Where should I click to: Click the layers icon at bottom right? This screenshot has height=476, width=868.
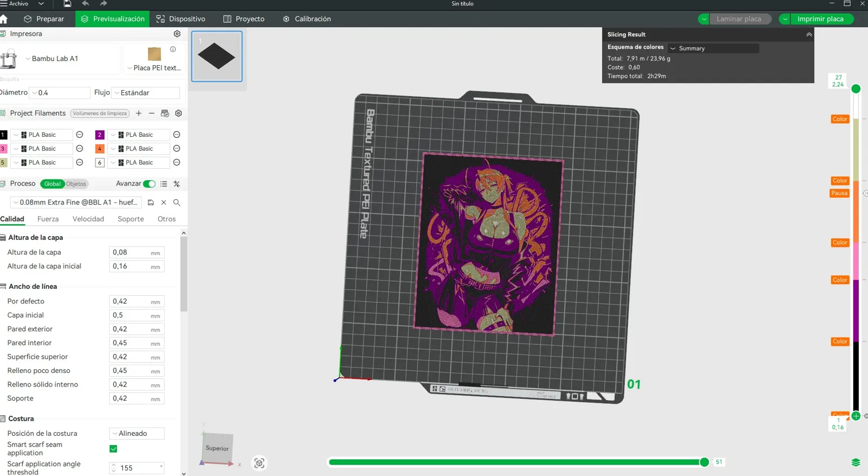[x=856, y=462]
